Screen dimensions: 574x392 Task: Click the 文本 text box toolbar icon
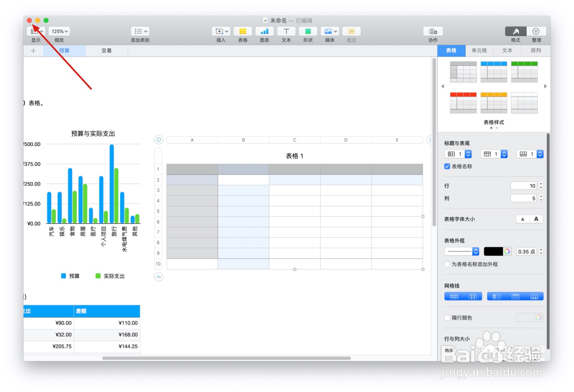286,31
